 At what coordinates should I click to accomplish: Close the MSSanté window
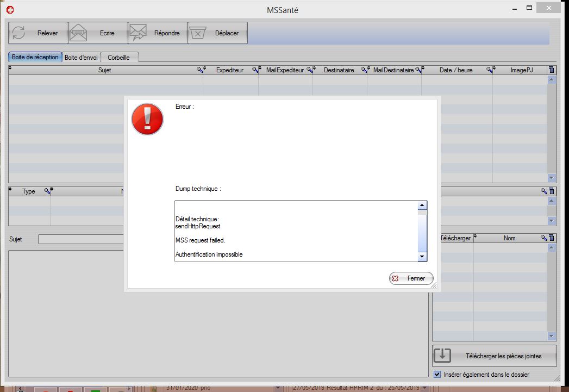[x=549, y=8]
